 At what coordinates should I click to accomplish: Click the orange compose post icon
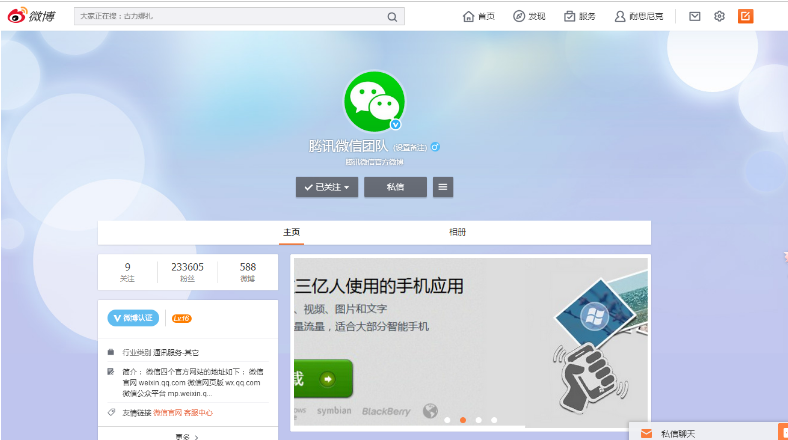745,16
